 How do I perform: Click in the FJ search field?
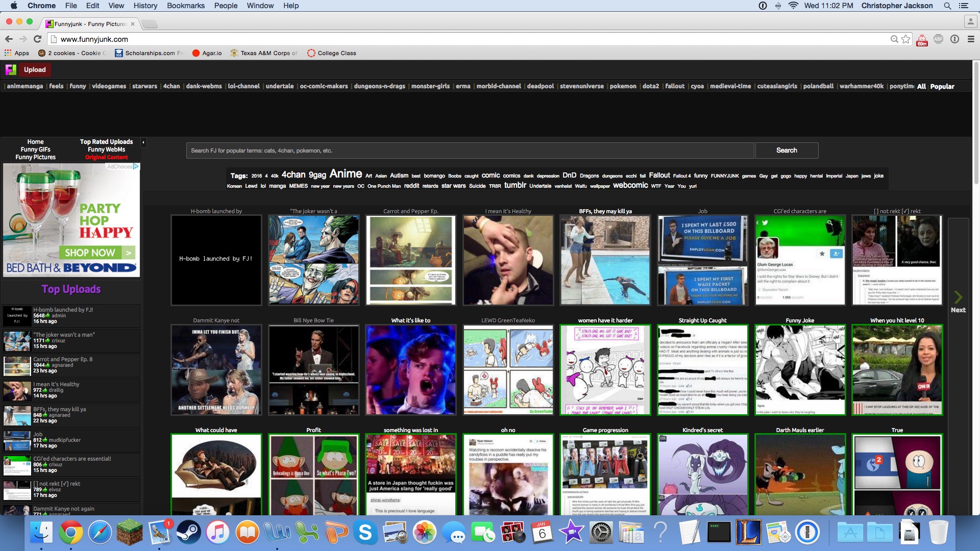point(470,151)
